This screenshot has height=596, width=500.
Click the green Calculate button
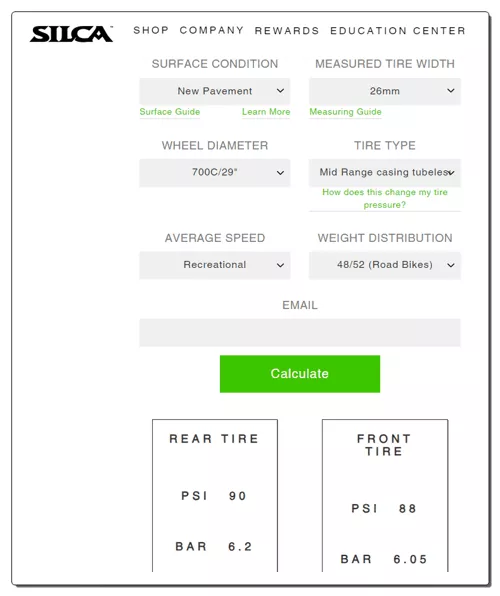point(300,374)
